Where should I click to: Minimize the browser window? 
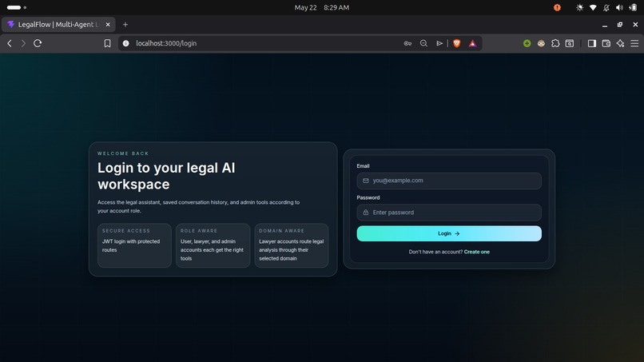coord(605,25)
